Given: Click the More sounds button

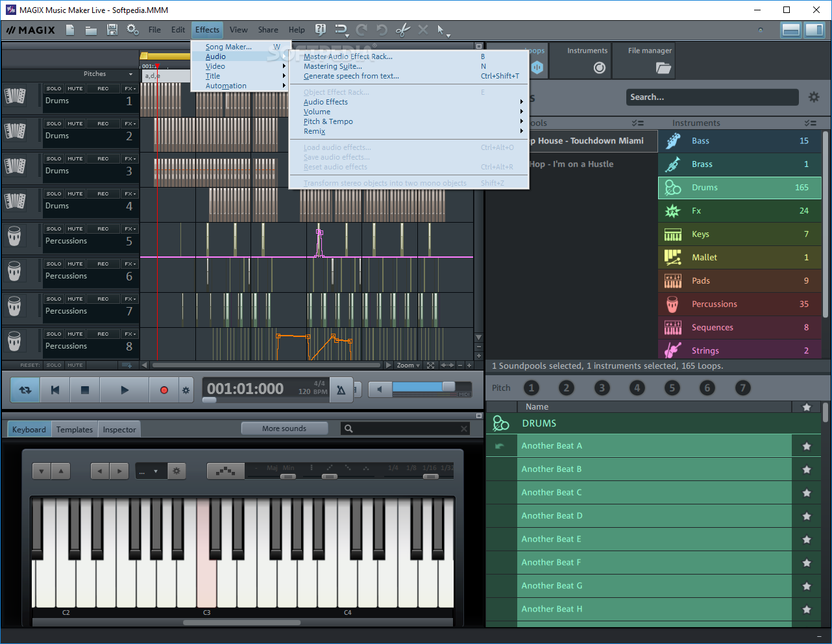Looking at the screenshot, I should [284, 428].
